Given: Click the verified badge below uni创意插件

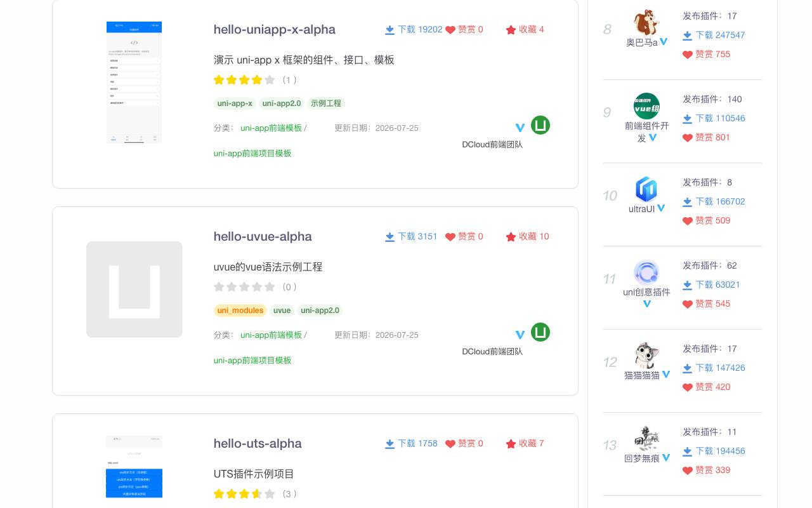Looking at the screenshot, I should pyautogui.click(x=647, y=304).
